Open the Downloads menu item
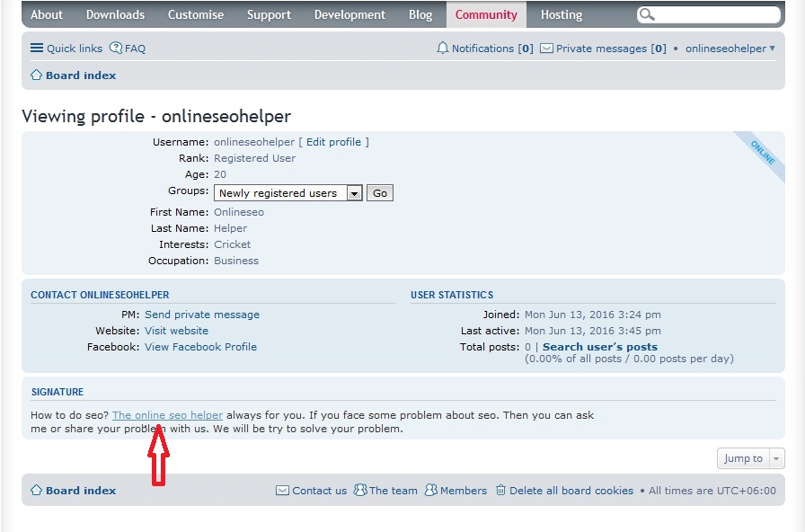 click(x=115, y=14)
